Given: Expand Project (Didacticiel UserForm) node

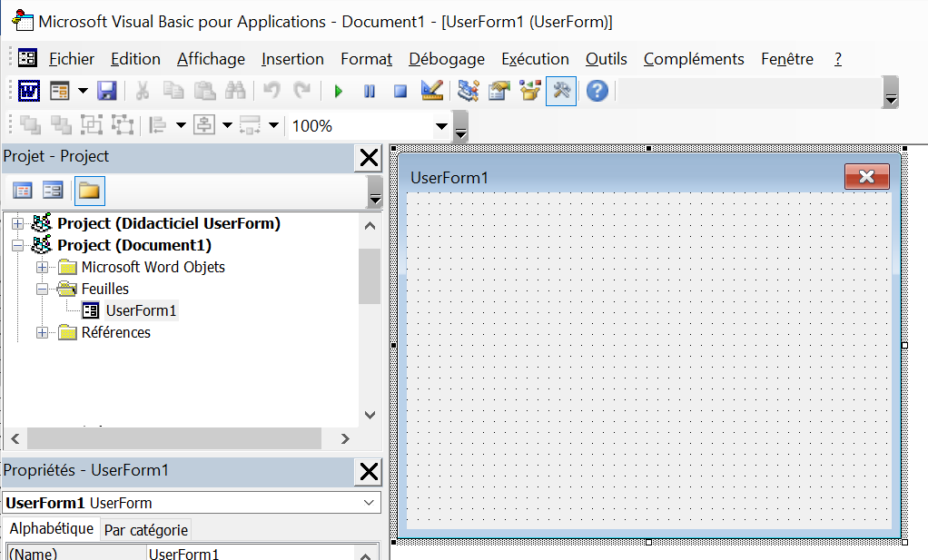Looking at the screenshot, I should coord(18,223).
